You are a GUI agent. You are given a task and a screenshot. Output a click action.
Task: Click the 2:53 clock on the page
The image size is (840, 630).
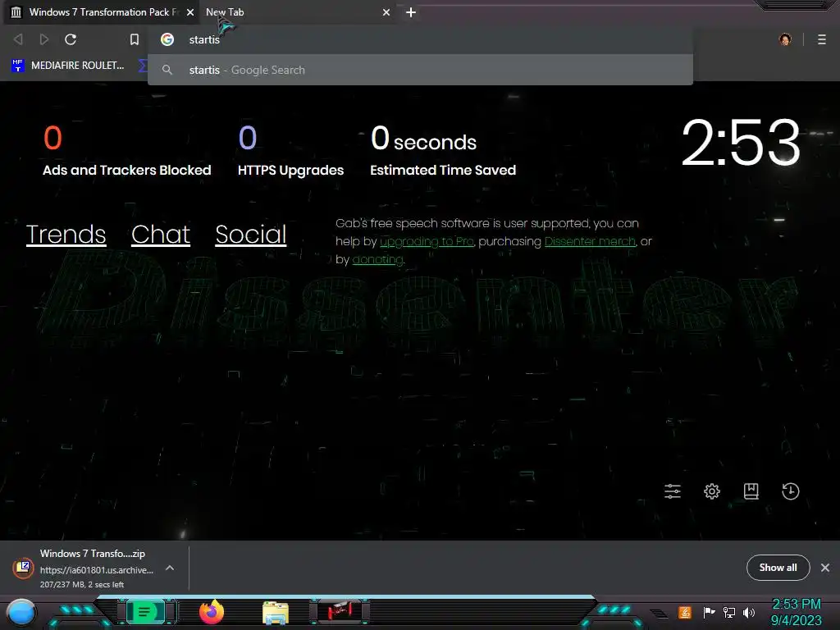coord(741,143)
